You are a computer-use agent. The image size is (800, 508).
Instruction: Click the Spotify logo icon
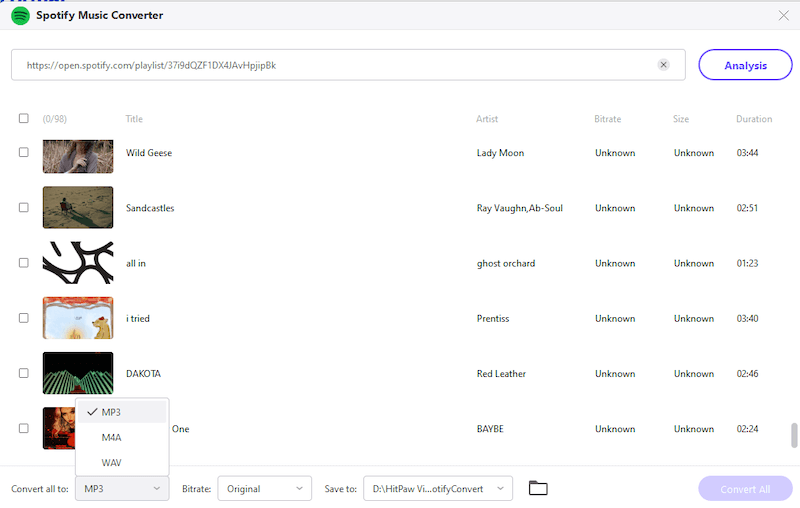coord(20,16)
